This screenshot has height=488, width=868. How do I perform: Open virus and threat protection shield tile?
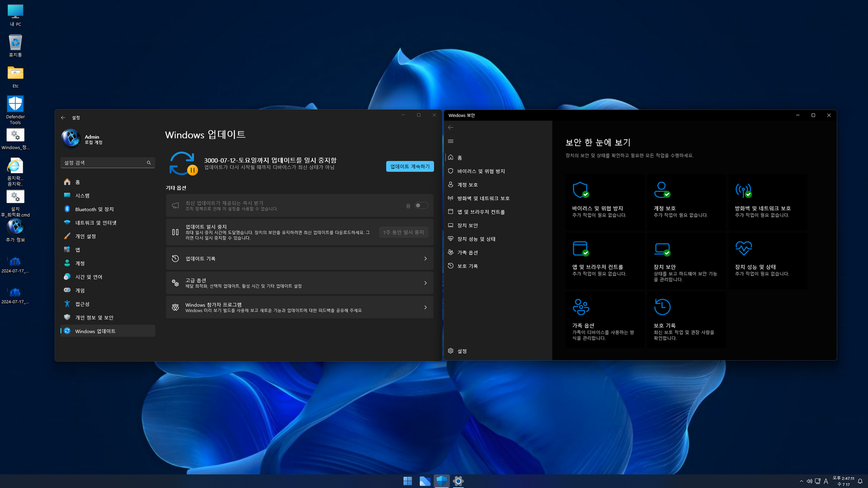(580, 190)
